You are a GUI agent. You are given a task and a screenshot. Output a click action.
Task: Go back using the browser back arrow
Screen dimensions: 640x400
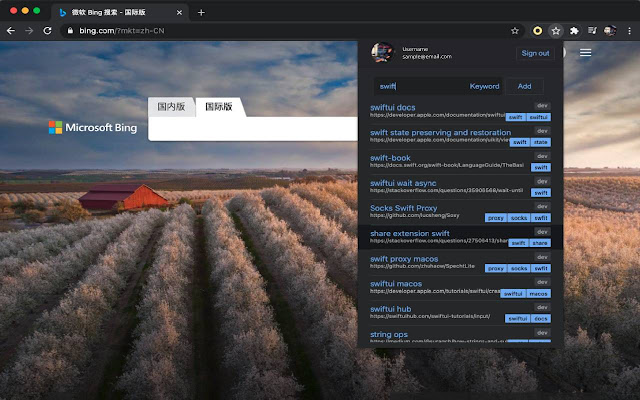tap(11, 31)
